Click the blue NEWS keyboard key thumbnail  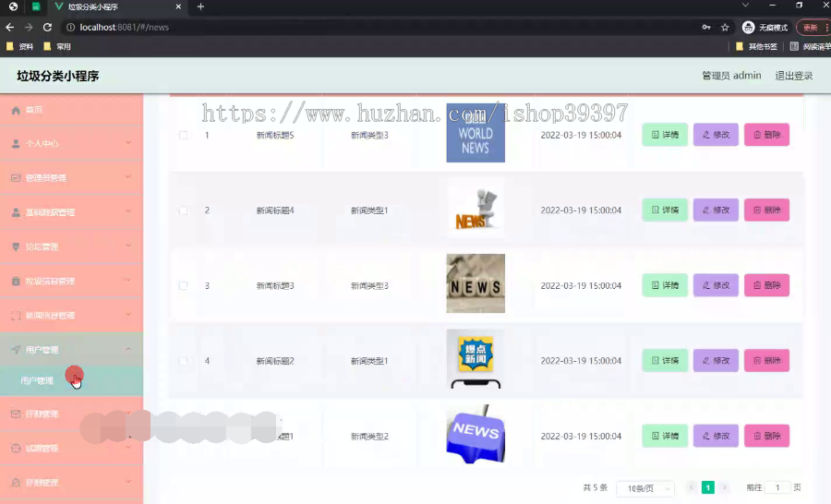[476, 434]
